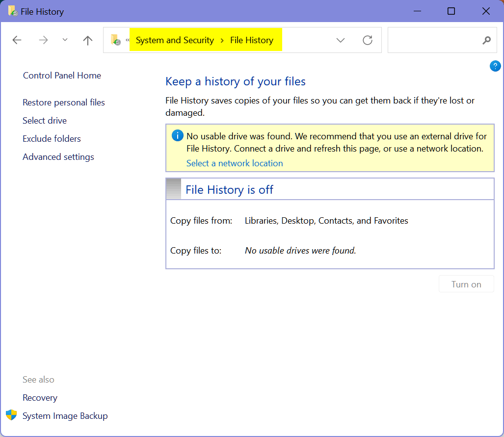Select System and Security breadcrumb
Viewport: 504px width, 437px height.
point(175,40)
